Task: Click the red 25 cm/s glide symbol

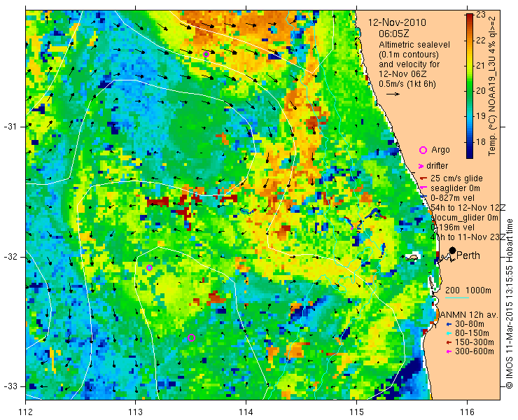Action: (423, 178)
